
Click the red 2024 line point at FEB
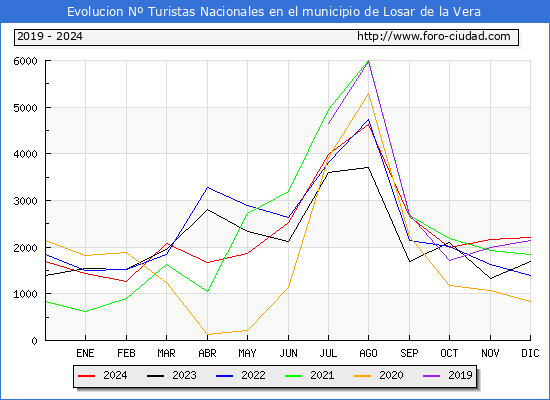(x=126, y=281)
